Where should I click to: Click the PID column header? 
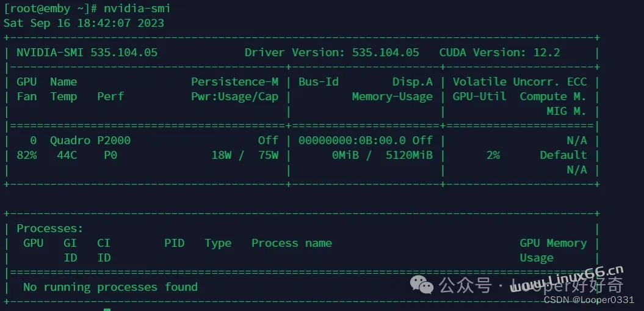(175, 243)
